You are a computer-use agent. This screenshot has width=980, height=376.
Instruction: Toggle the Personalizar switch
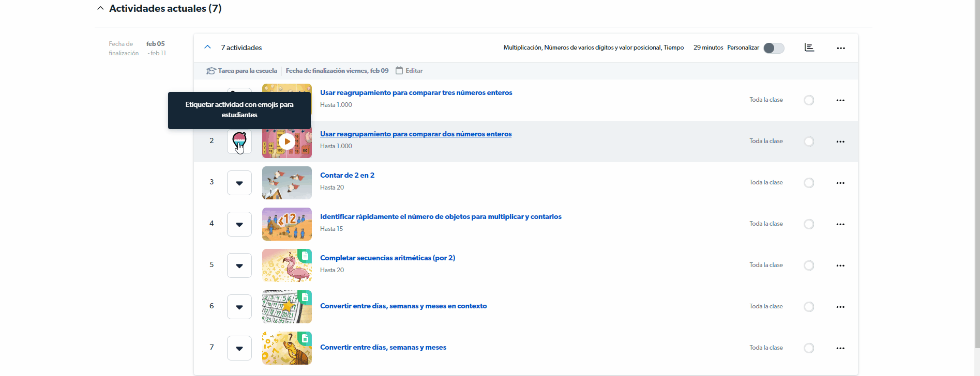(774, 48)
